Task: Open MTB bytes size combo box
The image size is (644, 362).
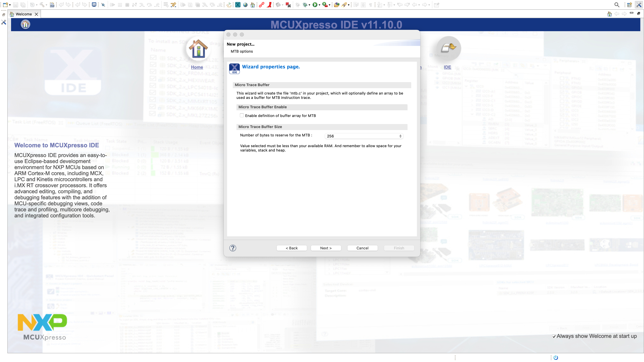Action: coord(364,136)
